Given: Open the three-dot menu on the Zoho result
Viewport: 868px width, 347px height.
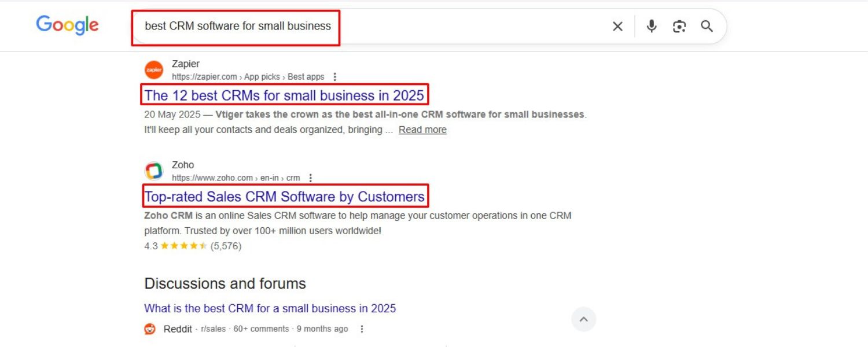Looking at the screenshot, I should [x=311, y=178].
